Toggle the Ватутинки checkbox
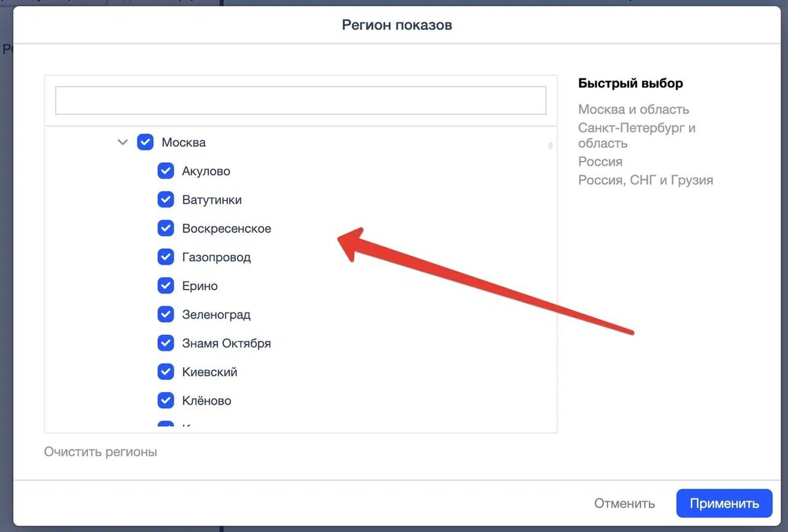788x532 pixels. (x=165, y=200)
